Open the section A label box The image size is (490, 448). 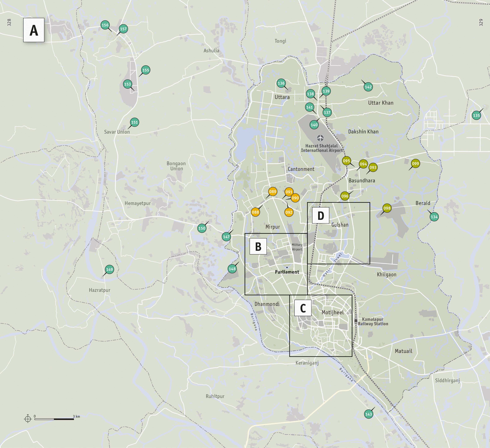tap(34, 30)
